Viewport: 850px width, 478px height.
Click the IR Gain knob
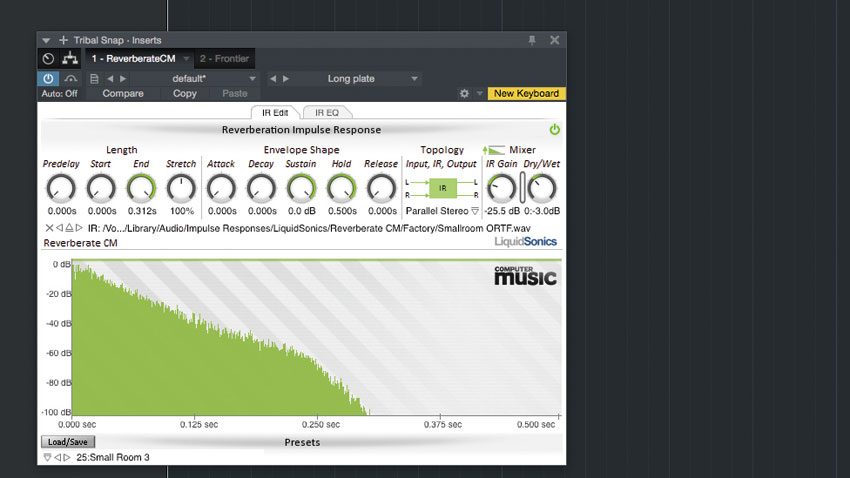click(x=501, y=189)
